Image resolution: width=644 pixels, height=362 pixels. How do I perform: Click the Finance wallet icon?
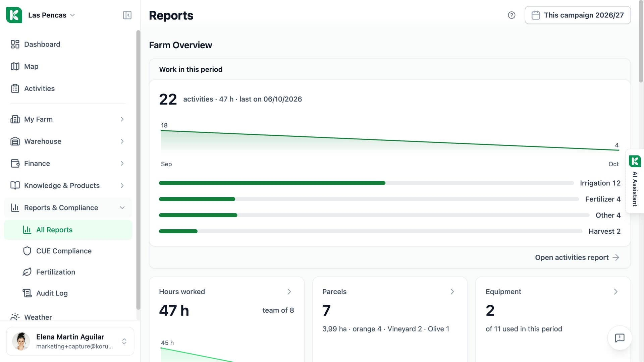pos(15,164)
